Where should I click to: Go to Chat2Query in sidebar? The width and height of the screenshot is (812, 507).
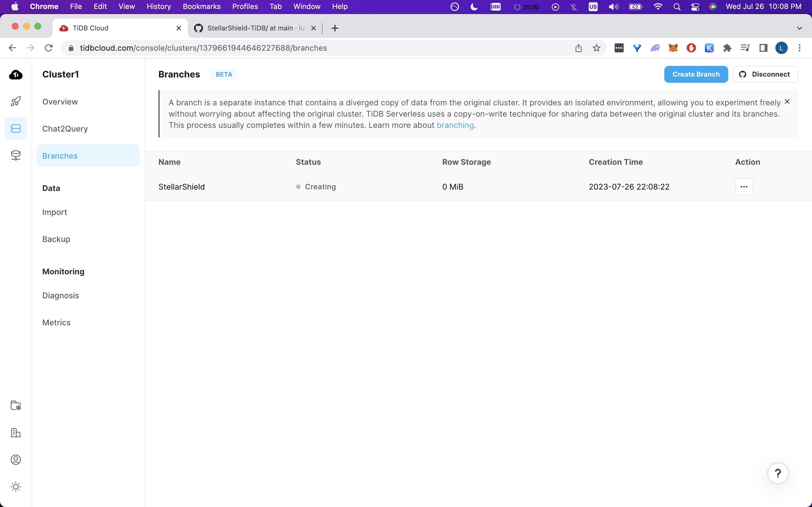click(x=65, y=129)
